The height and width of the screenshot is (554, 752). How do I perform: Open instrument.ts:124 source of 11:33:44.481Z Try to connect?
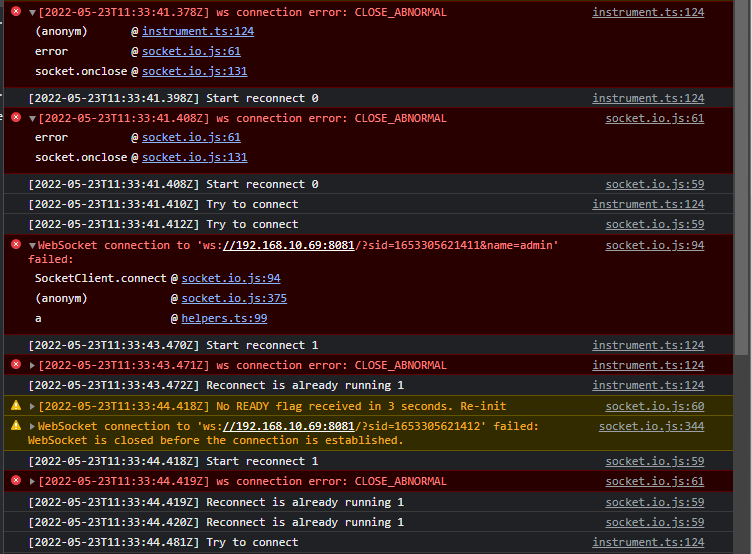click(x=648, y=542)
